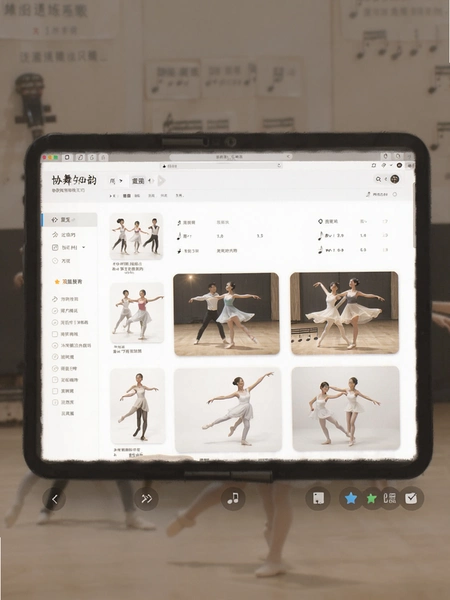Tap the music note button in bottom bar
Viewport: 450px width, 600px height.
point(233,498)
